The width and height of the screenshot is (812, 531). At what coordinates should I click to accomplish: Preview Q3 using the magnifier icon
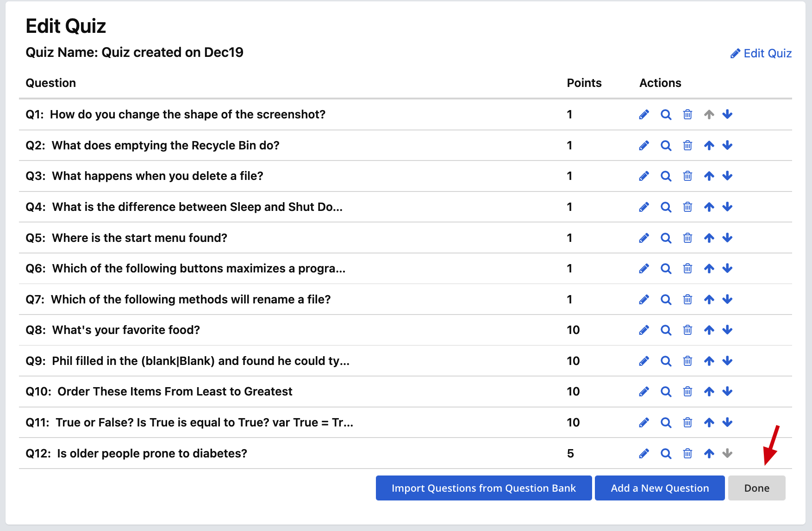(666, 176)
